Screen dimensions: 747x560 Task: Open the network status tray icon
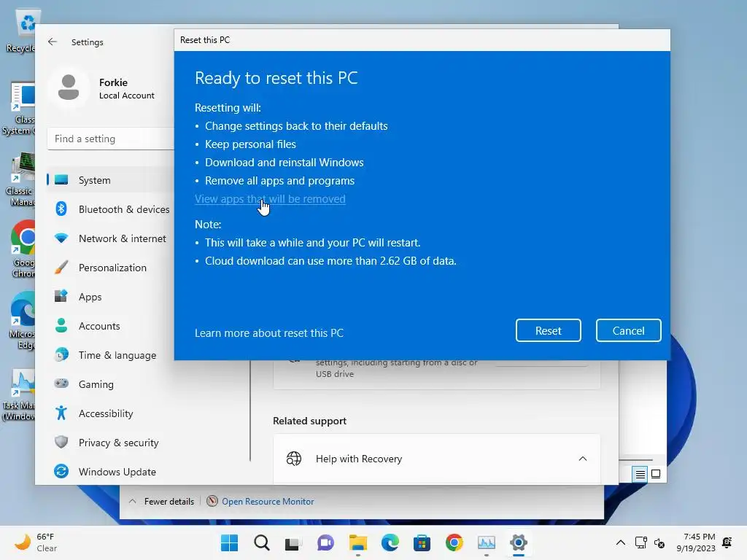[640, 542]
